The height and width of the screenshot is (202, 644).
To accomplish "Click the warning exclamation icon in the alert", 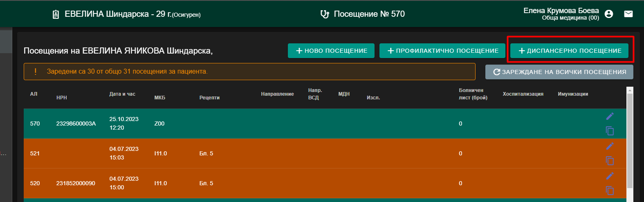I will (x=36, y=72).
